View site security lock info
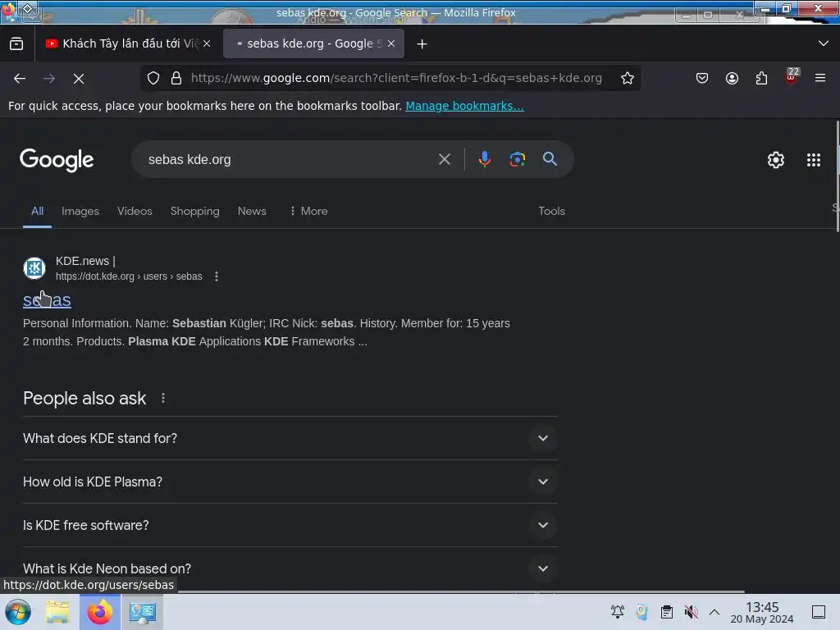Viewport: 840px width, 630px height. point(176,78)
